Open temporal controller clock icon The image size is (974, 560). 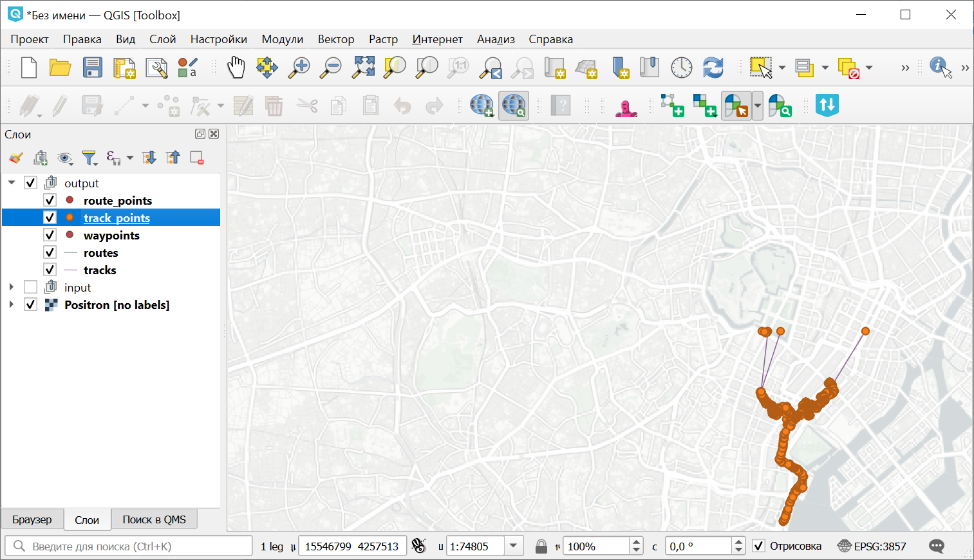click(x=682, y=68)
